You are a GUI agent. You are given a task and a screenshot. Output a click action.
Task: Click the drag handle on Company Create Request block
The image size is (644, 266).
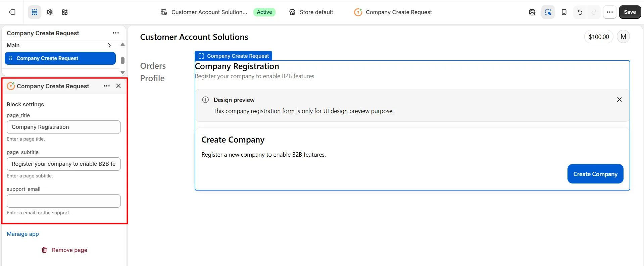[10, 58]
